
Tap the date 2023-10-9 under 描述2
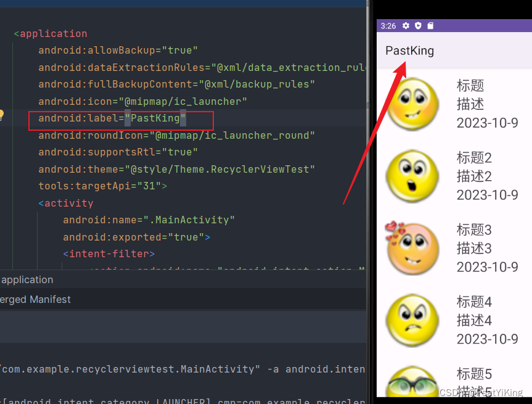point(487,195)
